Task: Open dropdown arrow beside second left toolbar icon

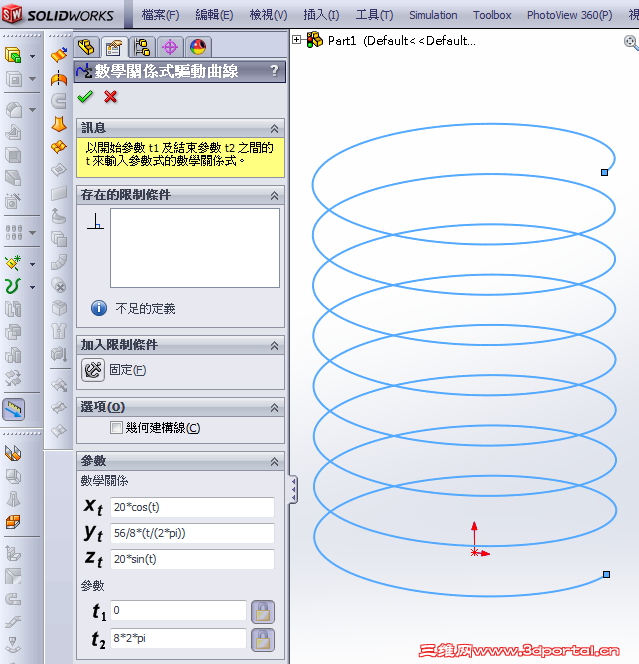Action: (32, 79)
